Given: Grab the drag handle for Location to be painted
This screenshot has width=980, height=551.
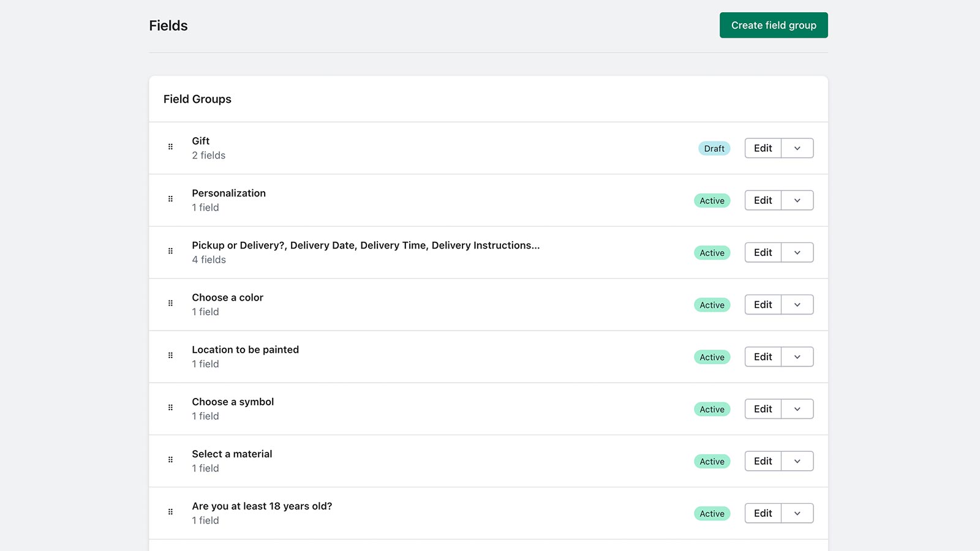Looking at the screenshot, I should click(x=170, y=356).
